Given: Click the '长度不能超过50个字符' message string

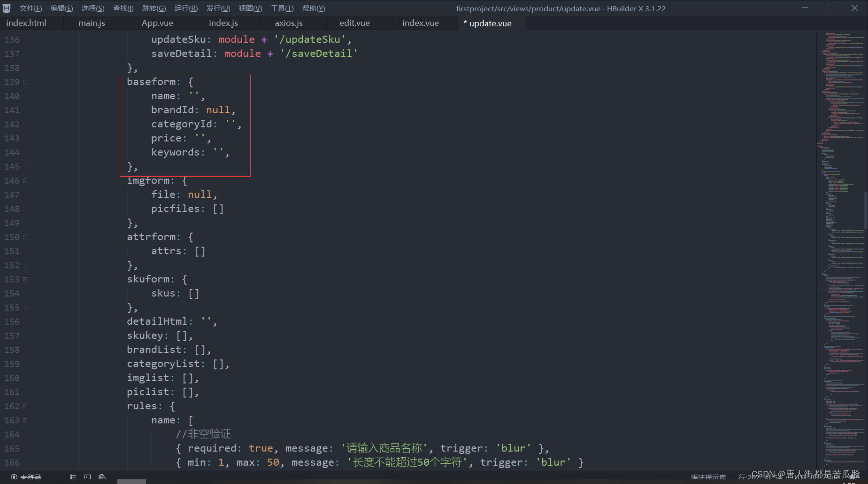Looking at the screenshot, I should (407, 462).
